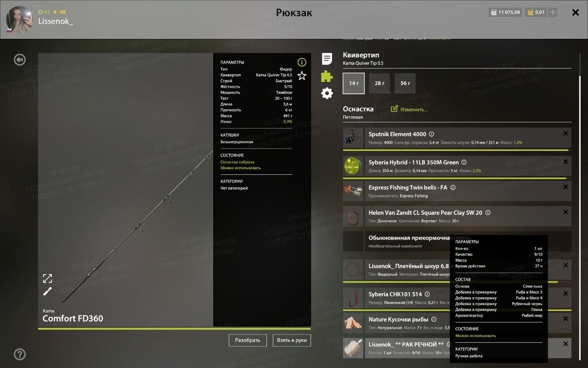The width and height of the screenshot is (588, 368).
Task: Click the Изменить... rig edit link
Action: [x=409, y=109]
